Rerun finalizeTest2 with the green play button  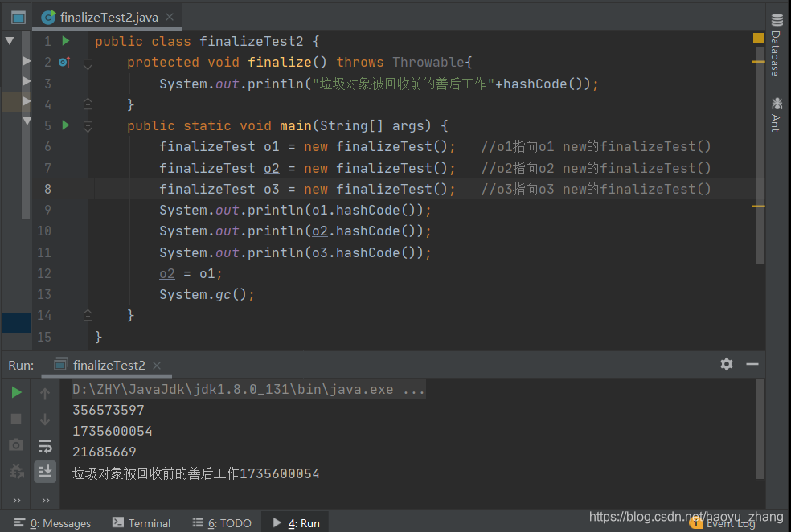(x=16, y=392)
